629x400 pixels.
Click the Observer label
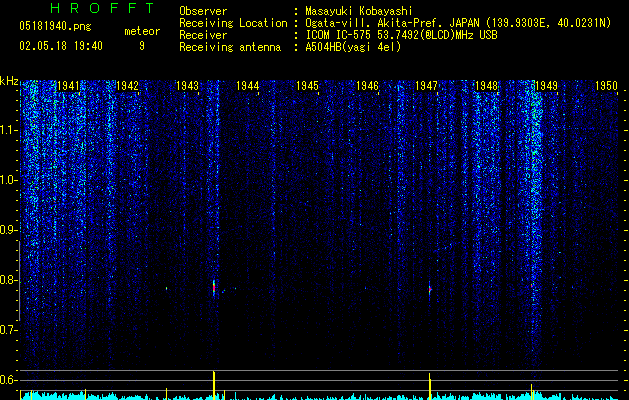coord(203,11)
